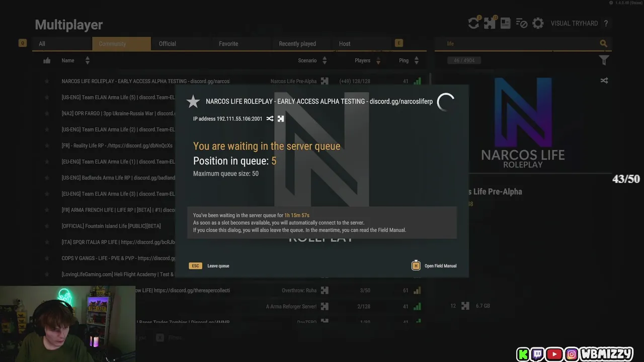Click mod icon in Overthrow: Ruha row
644x362 pixels.
(x=325, y=290)
